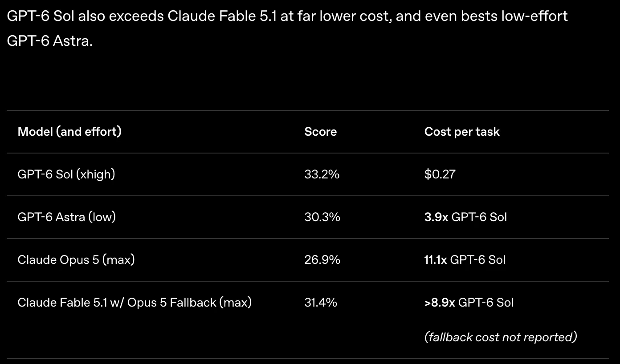Click the 30.3% score value
The image size is (620, 364).
tap(322, 217)
